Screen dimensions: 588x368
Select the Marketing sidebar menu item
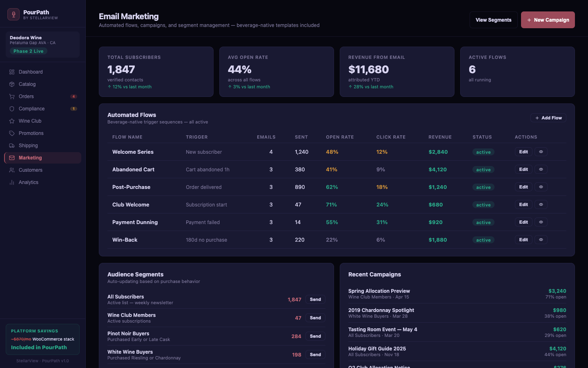click(x=30, y=158)
